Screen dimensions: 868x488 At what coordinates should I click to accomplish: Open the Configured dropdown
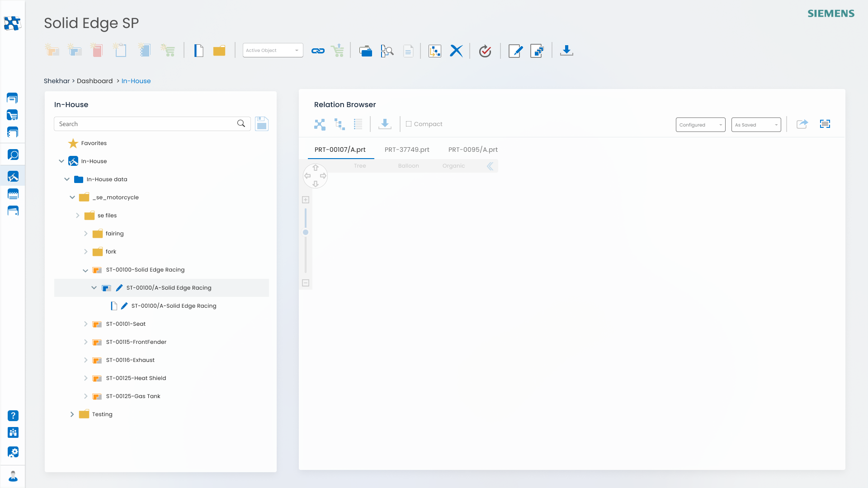coord(700,125)
